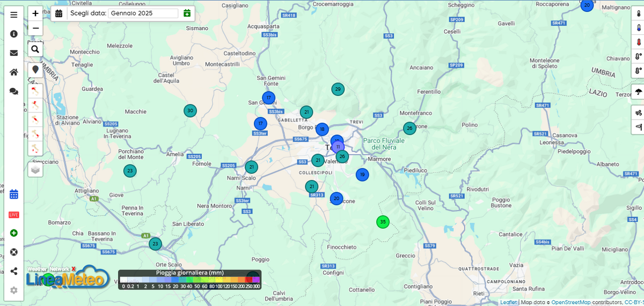Select the red thermometer max temperature

click(x=638, y=42)
